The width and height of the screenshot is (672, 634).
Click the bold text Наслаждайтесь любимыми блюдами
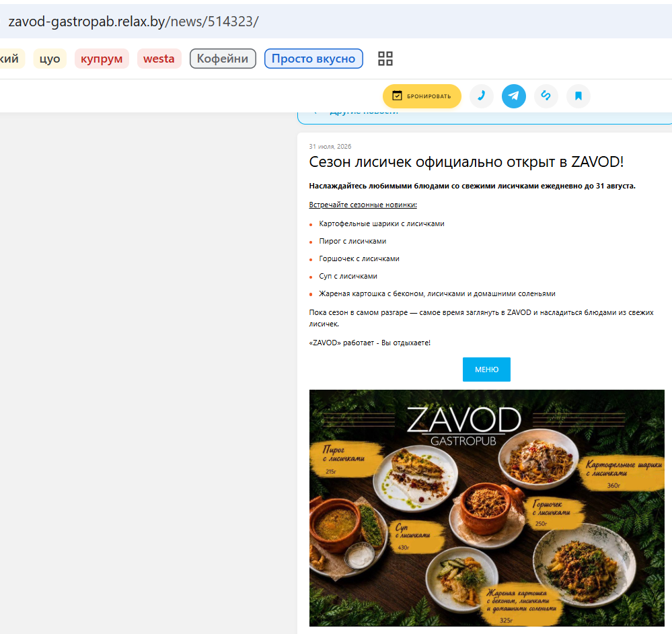pos(472,186)
